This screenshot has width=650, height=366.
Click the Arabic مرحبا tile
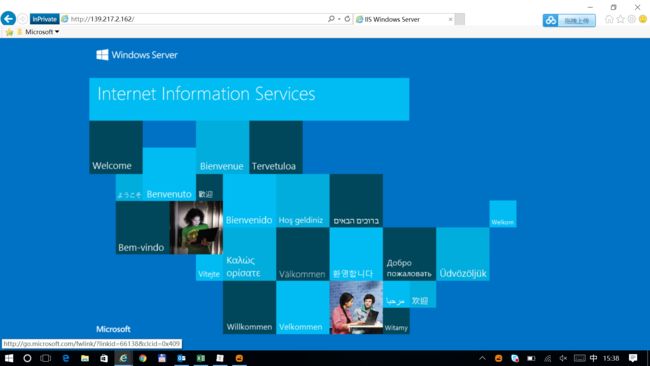[x=396, y=294]
